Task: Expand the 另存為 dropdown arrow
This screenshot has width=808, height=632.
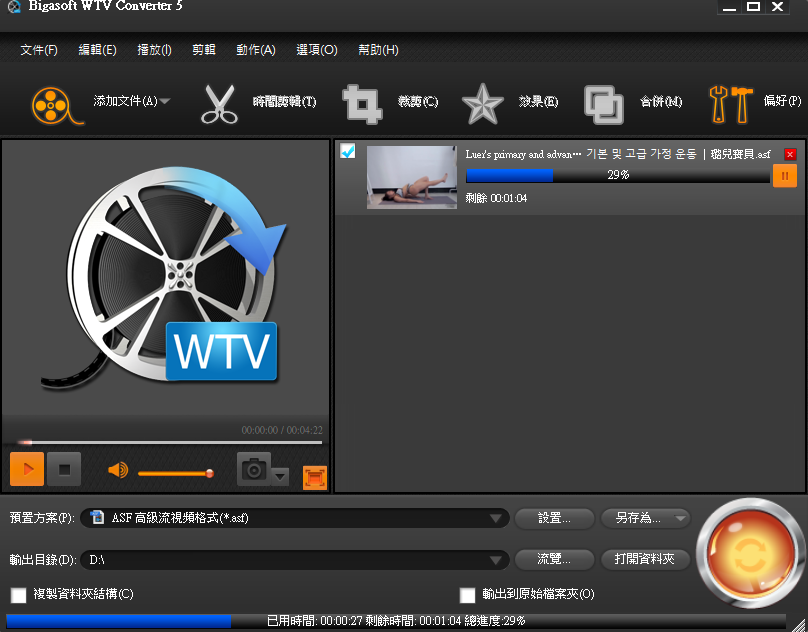Action: (680, 518)
